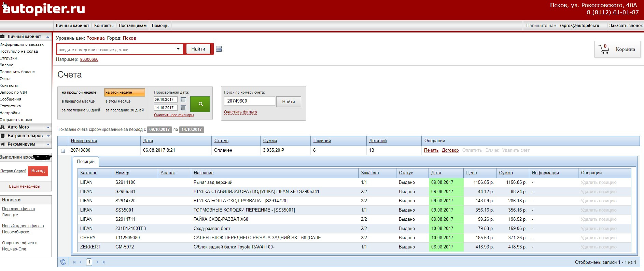Viewport: 644px width, 271px height.
Task: Click example part number 96306666
Action: tap(89, 59)
